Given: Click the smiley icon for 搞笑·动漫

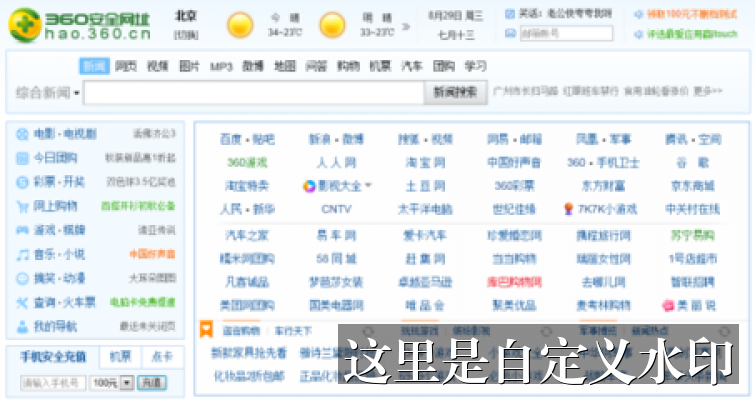Looking at the screenshot, I should tap(22, 278).
